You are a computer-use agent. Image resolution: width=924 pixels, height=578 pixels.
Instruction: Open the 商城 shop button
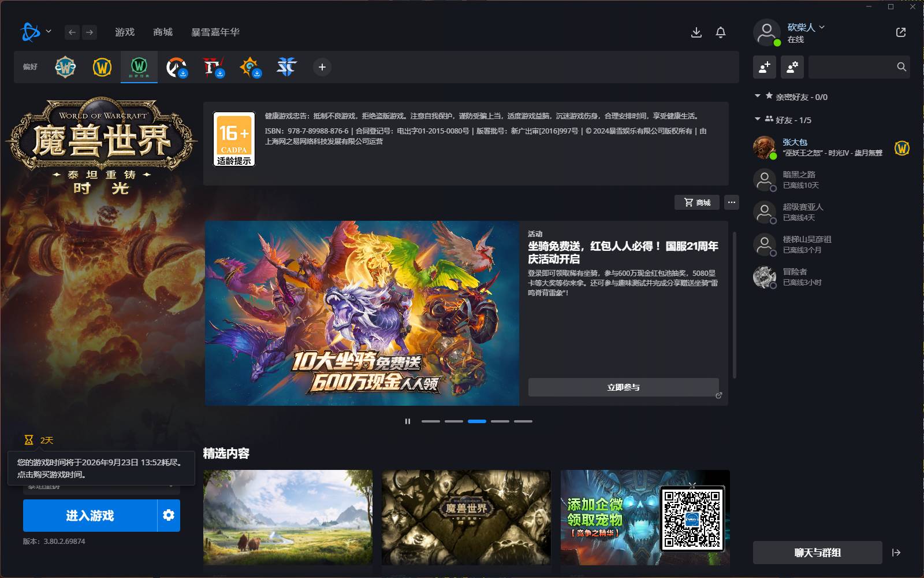[697, 202]
